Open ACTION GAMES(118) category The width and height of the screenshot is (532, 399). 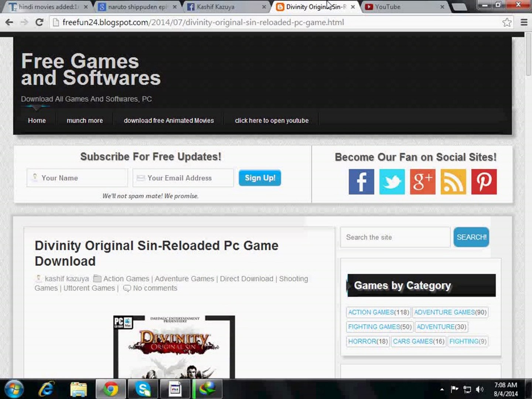(x=379, y=312)
